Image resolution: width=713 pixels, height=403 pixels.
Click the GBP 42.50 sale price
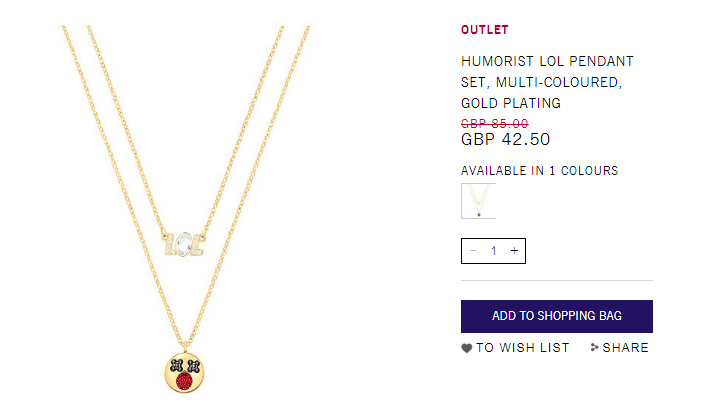pos(505,140)
